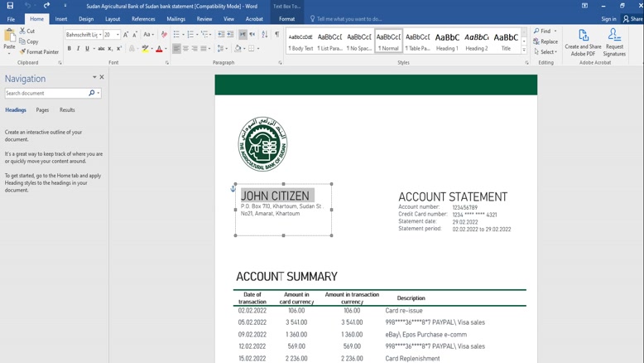The width and height of the screenshot is (644, 363).
Task: Open the font name dropdown
Action: [x=99, y=35]
